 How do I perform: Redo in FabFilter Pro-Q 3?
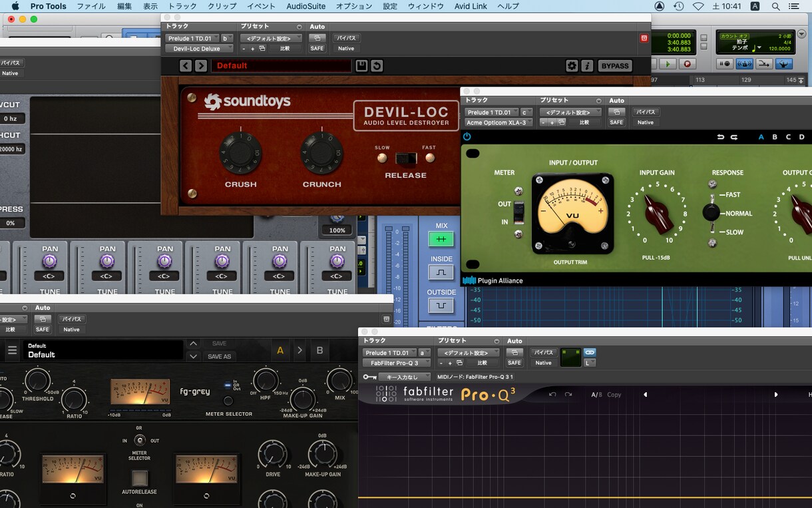(568, 394)
